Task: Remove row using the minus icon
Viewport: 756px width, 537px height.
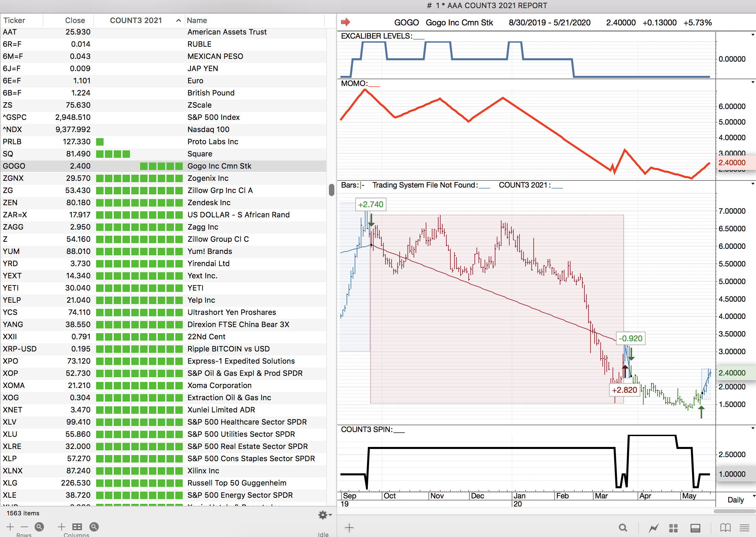Action: (x=24, y=527)
